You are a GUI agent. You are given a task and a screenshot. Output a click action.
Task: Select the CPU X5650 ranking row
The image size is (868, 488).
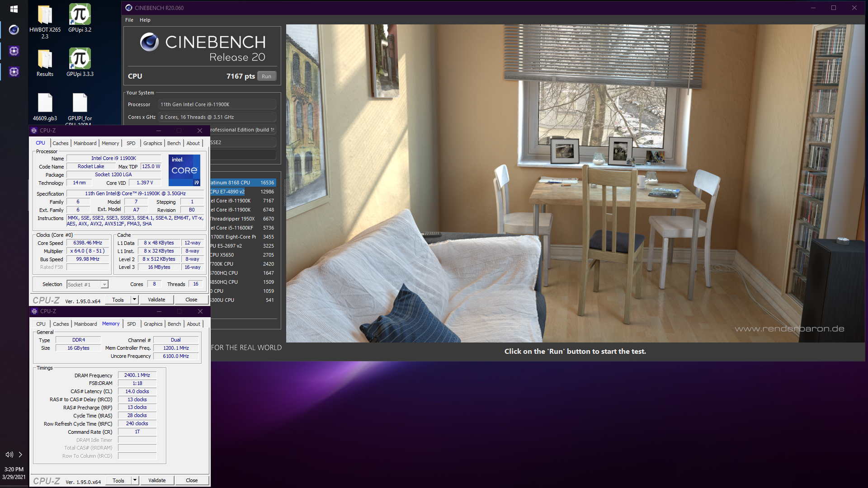243,255
